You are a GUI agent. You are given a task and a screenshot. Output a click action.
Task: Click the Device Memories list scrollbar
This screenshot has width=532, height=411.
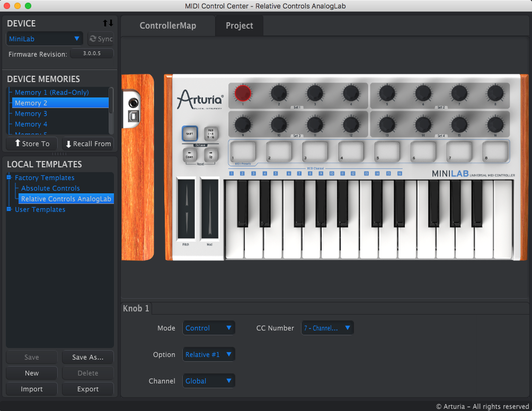pos(111,101)
